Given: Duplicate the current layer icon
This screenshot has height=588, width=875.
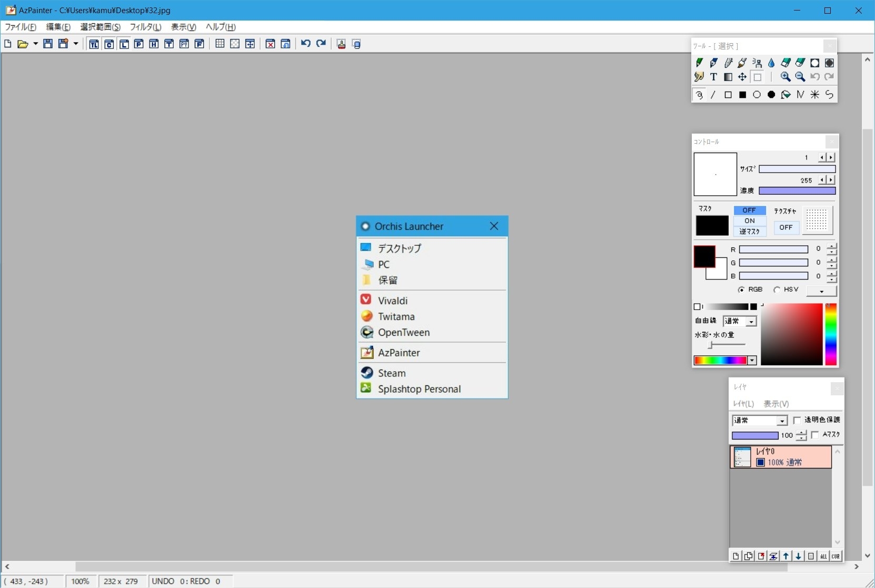Looking at the screenshot, I should 748,556.
